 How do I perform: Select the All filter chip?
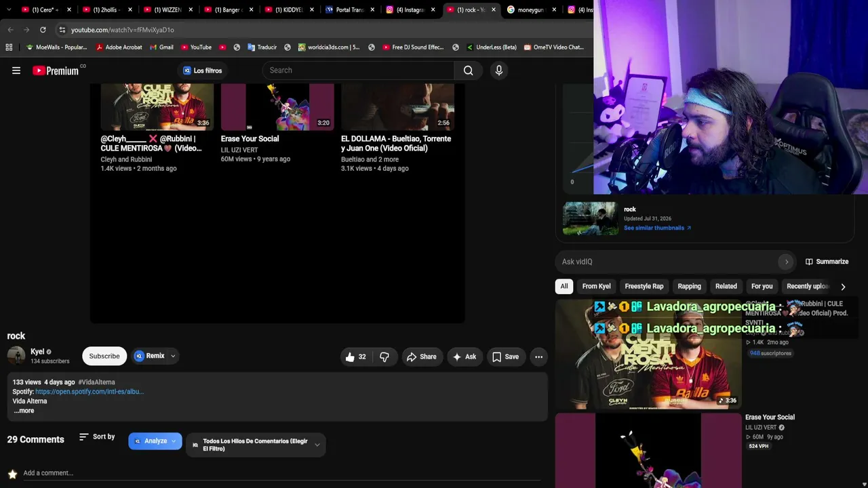click(564, 286)
